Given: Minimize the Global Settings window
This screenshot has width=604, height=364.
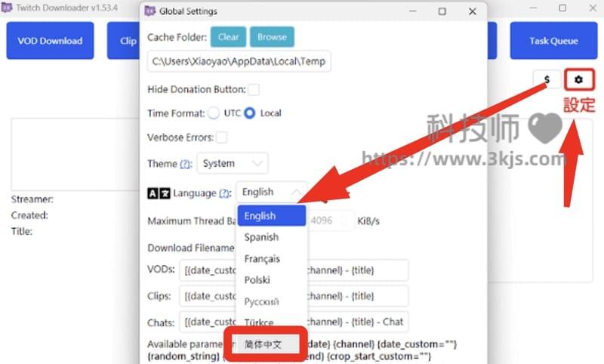Looking at the screenshot, I should (412, 11).
